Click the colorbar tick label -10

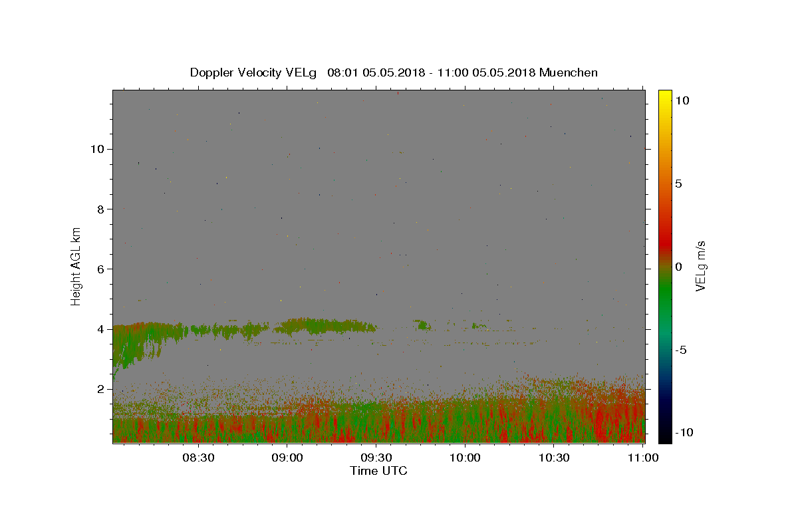pos(684,433)
